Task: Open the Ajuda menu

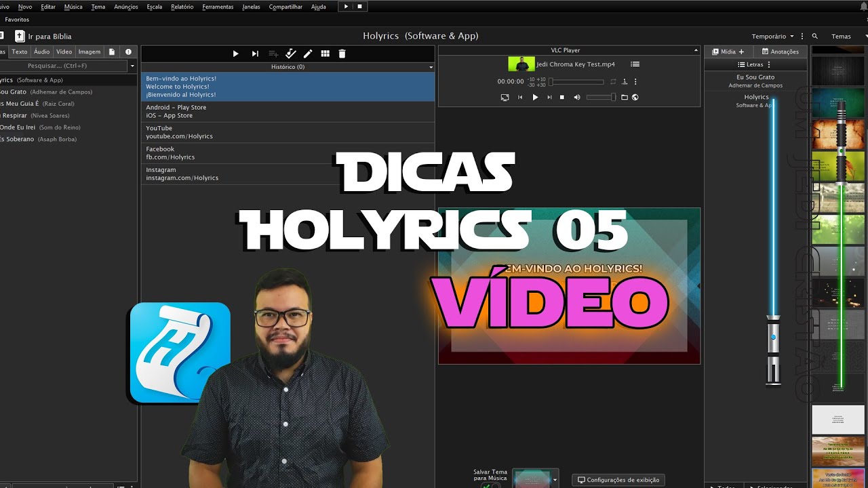Action: 319,7
